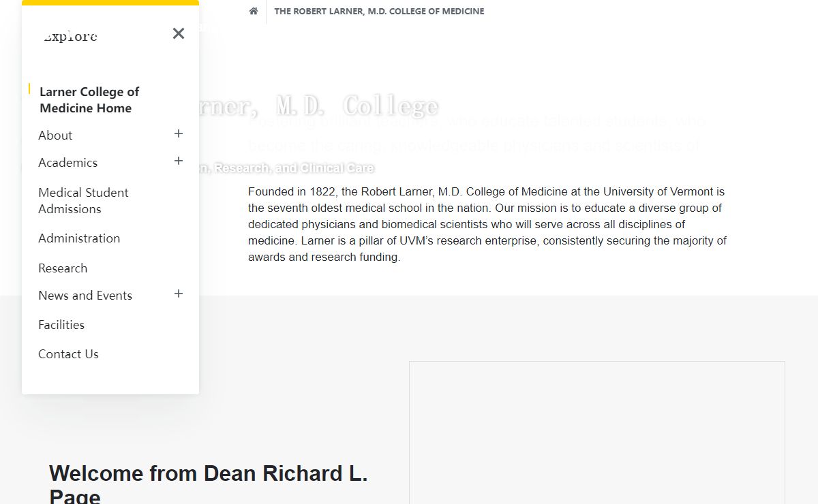Click the empty image frame beside the welcome
The height and width of the screenshot is (504, 818).
597,432
